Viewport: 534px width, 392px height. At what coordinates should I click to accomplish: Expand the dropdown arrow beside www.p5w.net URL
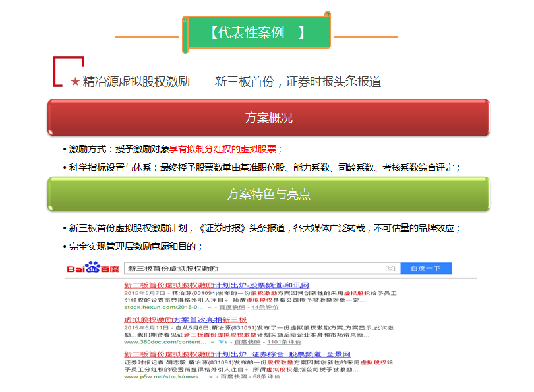211,377
